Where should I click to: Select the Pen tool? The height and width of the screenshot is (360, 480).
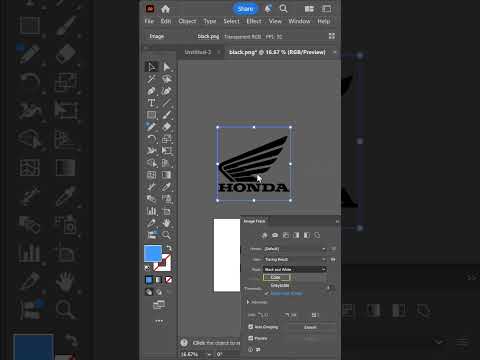[151, 91]
